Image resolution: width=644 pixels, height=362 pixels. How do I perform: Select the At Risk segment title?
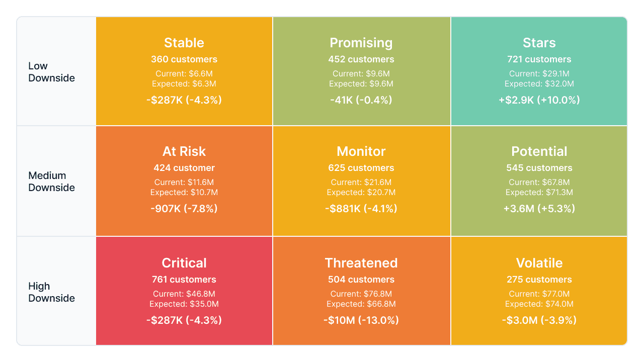pos(184,151)
